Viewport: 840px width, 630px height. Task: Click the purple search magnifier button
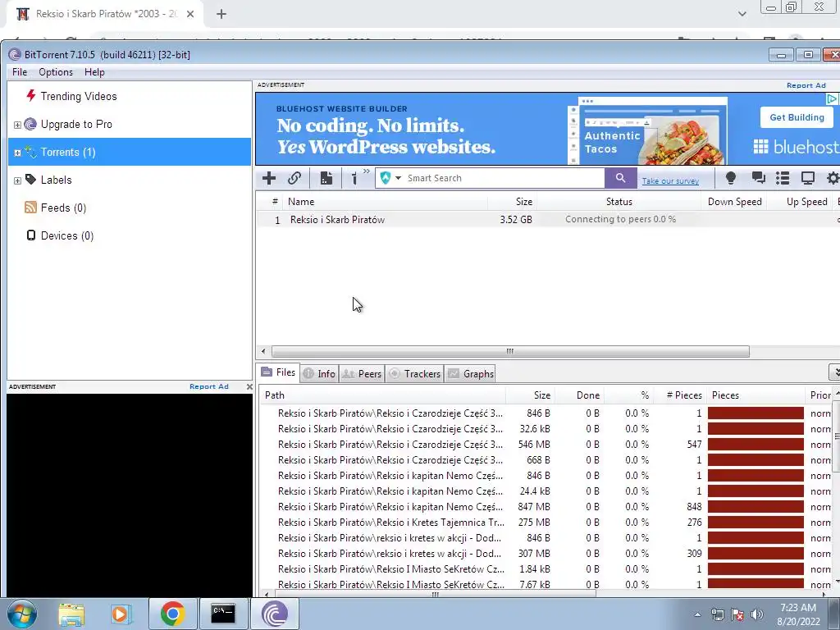coord(620,178)
